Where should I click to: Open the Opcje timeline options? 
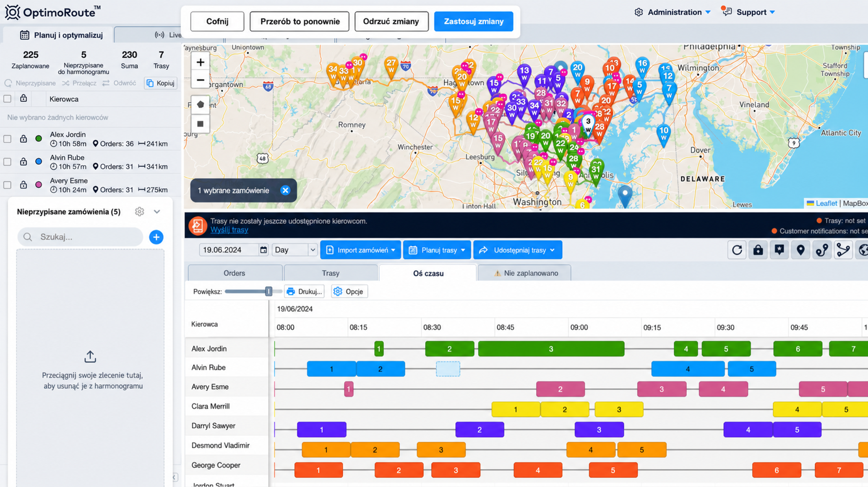click(349, 292)
